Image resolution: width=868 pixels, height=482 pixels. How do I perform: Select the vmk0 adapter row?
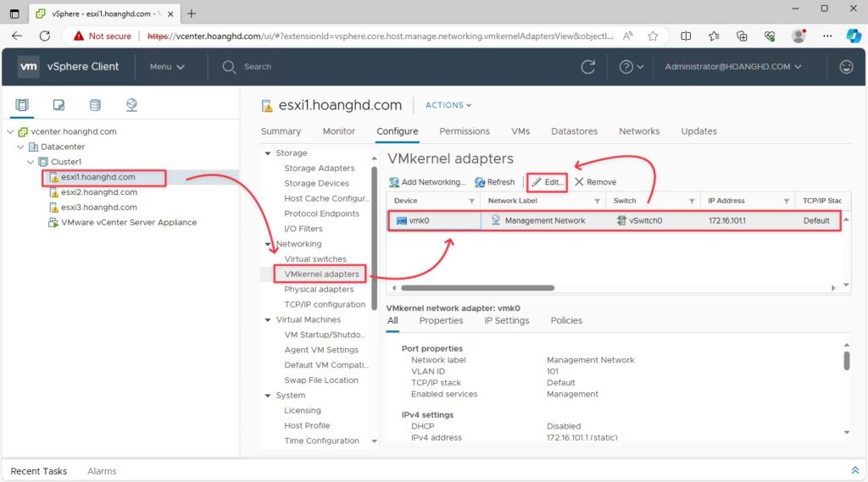click(614, 220)
